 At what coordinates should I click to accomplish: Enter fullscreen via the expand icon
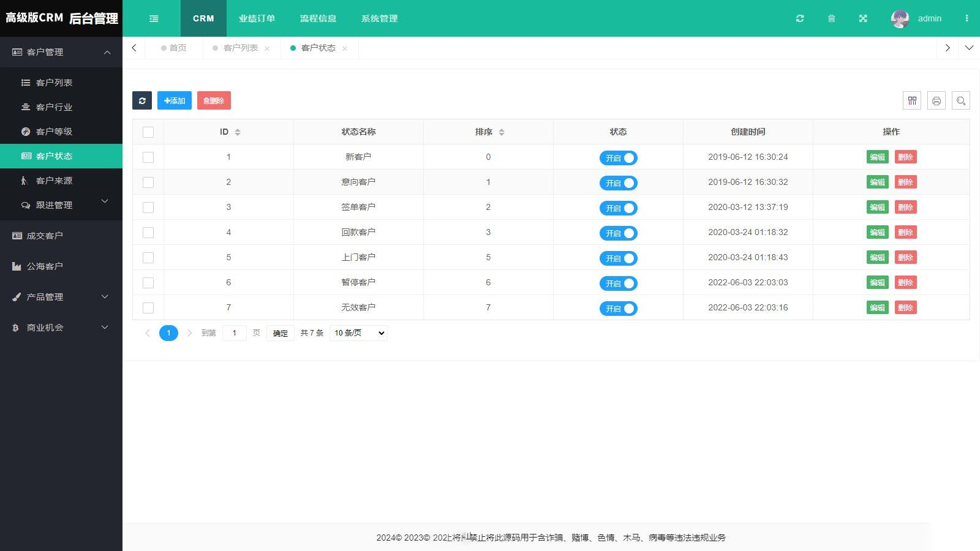pos(863,18)
